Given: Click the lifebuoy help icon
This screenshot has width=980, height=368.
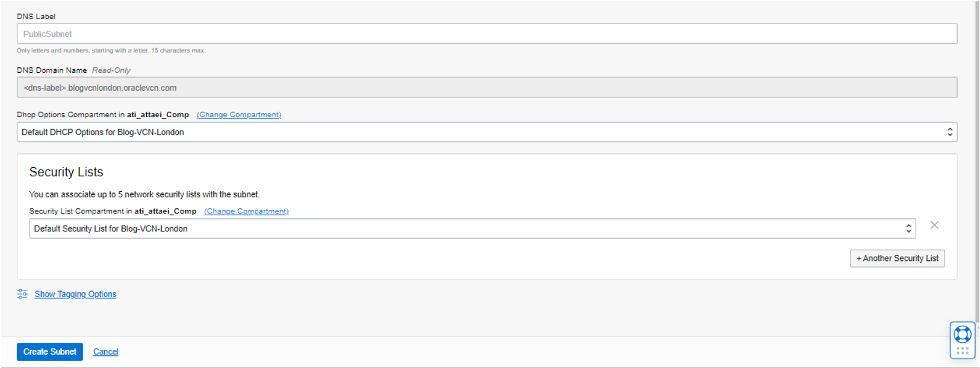Looking at the screenshot, I should 962,334.
